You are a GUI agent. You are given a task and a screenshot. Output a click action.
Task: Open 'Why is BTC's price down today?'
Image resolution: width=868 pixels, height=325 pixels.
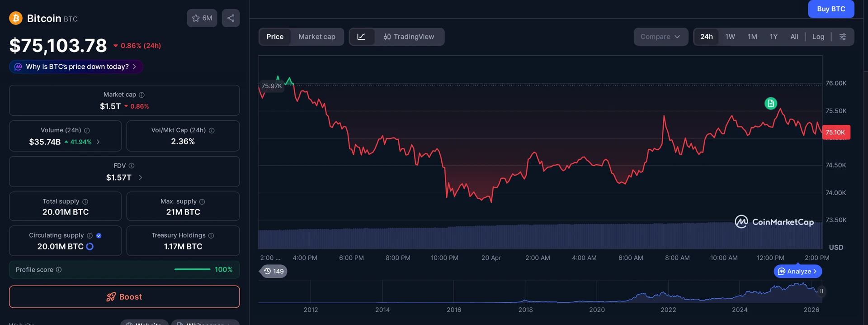(x=76, y=67)
